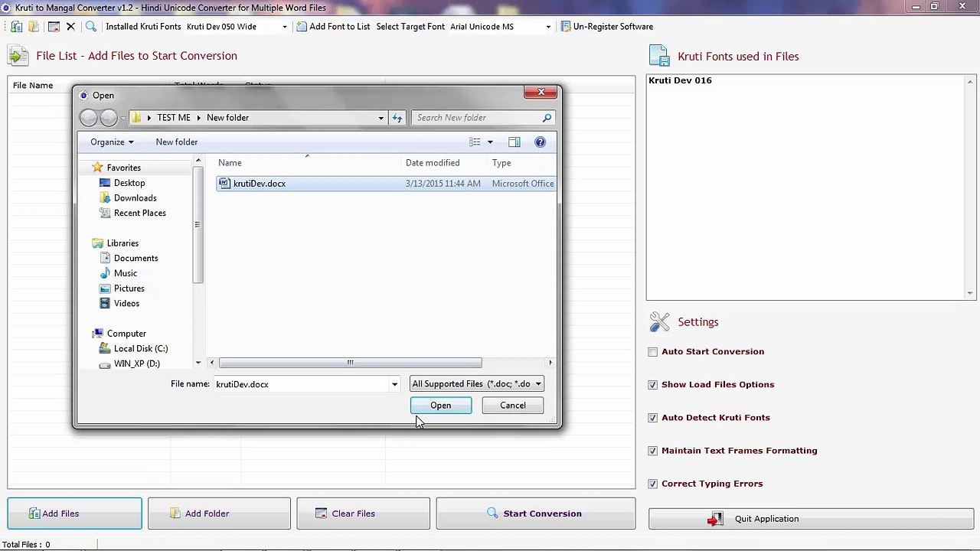Viewport: 980px width, 551px height.
Task: Expand the view options arrow
Action: pos(490,142)
